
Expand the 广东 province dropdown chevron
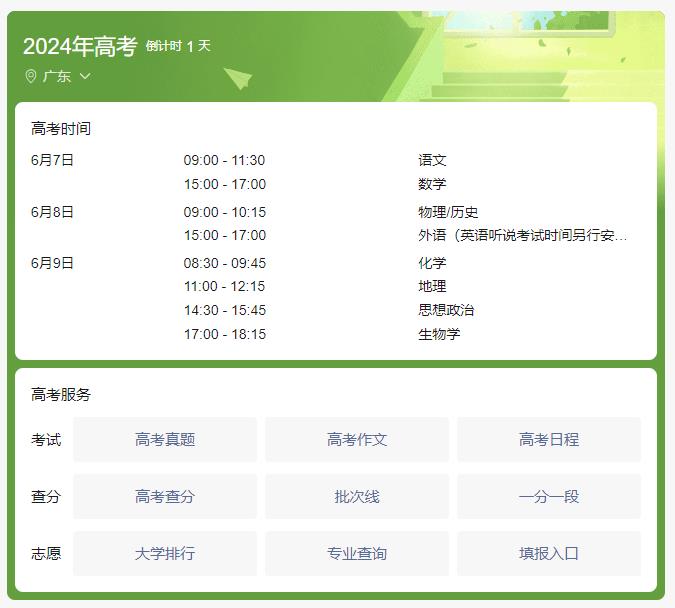click(x=85, y=76)
